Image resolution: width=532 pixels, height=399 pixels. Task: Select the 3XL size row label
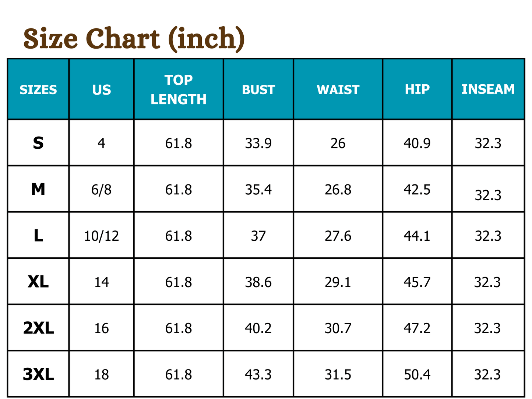coord(38,375)
